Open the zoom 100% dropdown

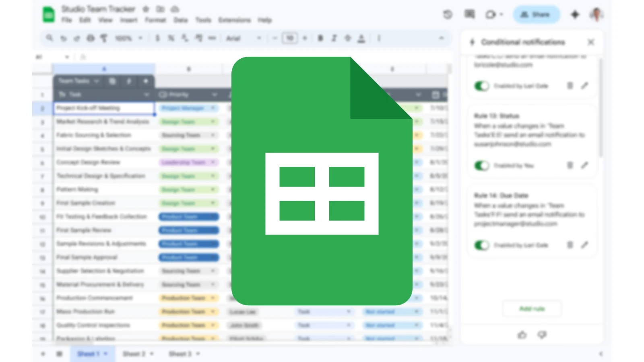coord(129,38)
